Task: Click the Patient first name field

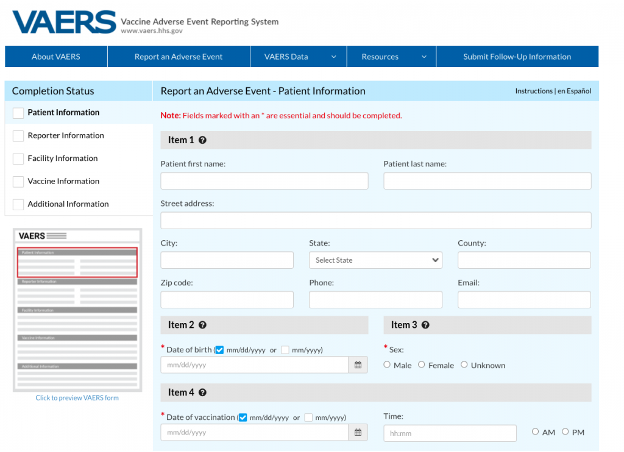Action: 264,181
